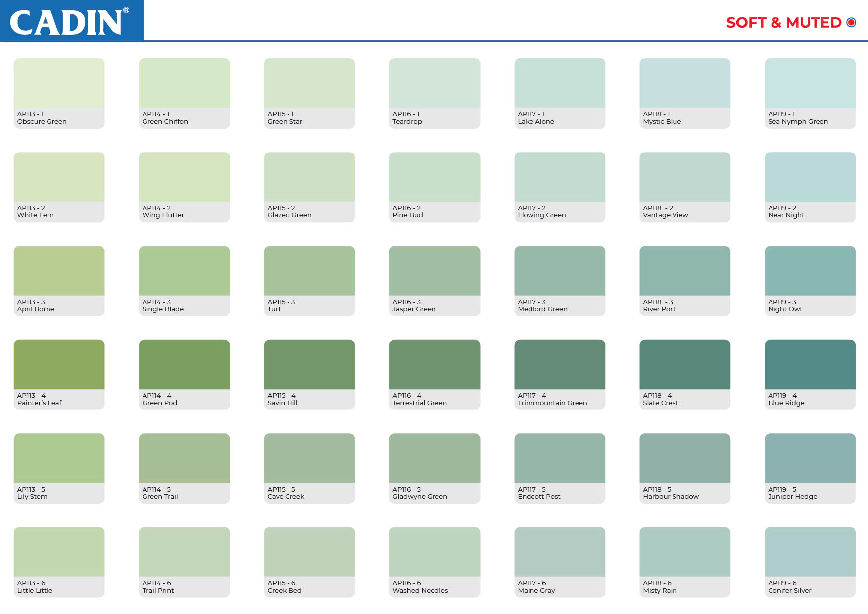Select the Pine Bud swatch
This screenshot has height=614, width=868.
click(x=434, y=177)
